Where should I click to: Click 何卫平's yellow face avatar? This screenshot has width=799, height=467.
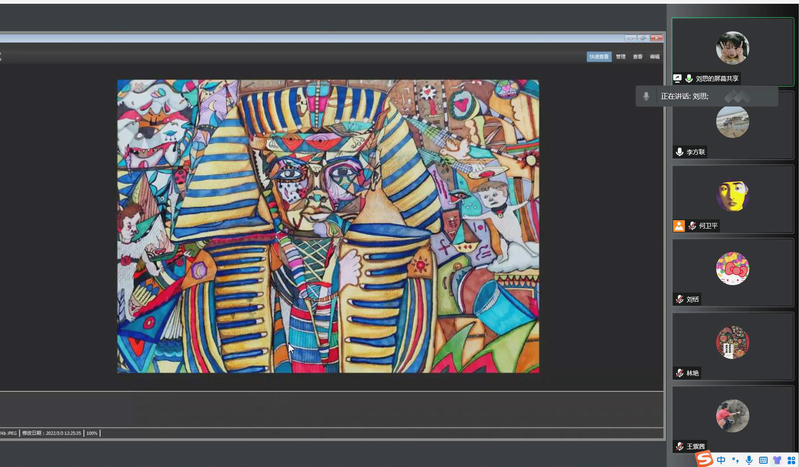732,195
